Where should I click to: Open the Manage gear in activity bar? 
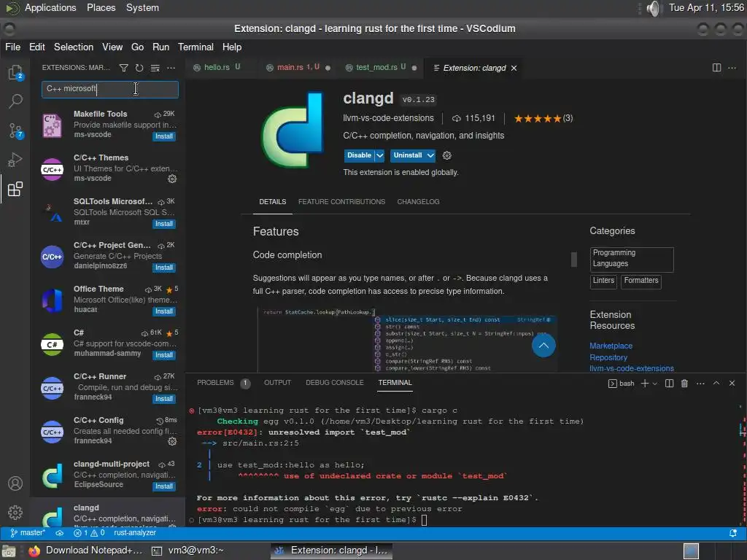(x=15, y=513)
